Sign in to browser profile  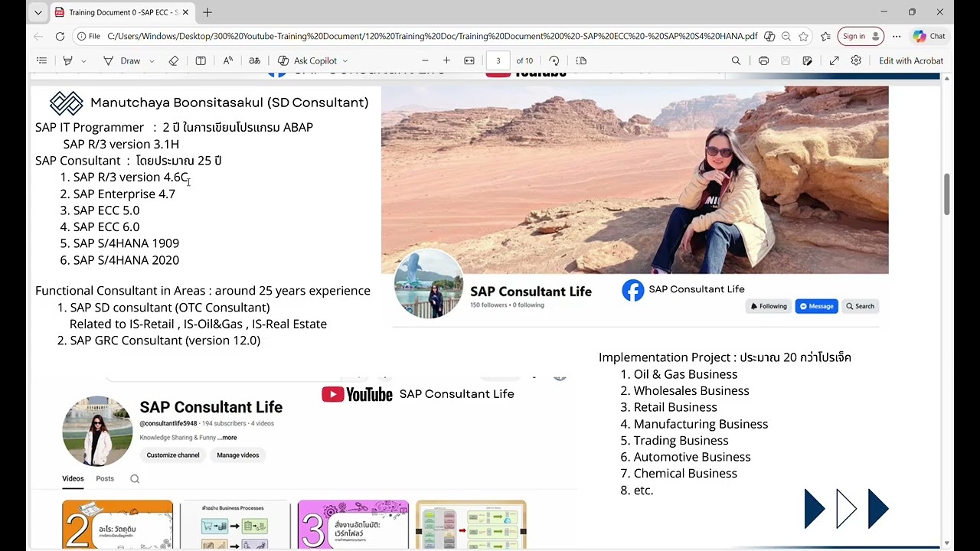pyautogui.click(x=861, y=36)
